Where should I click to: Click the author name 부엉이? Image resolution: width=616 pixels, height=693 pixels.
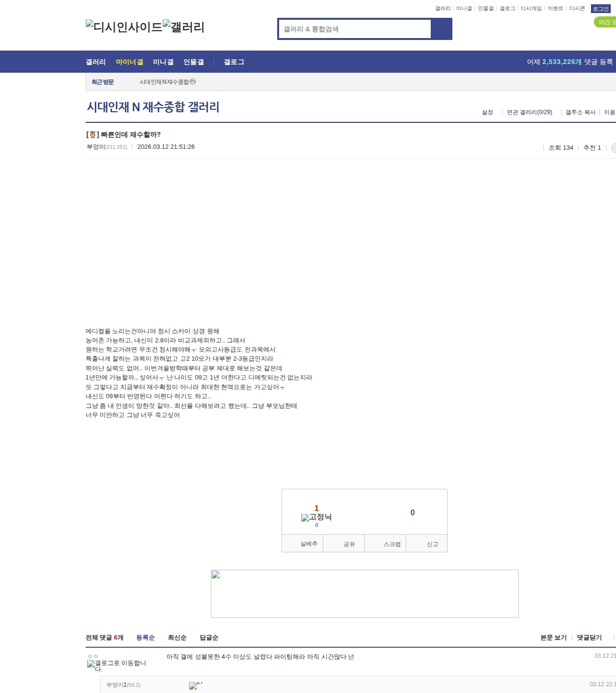96,147
